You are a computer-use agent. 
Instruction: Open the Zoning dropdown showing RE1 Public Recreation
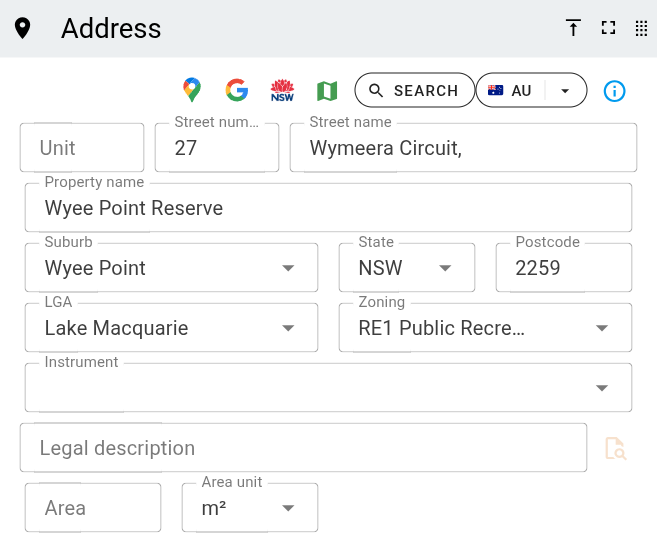click(x=485, y=327)
